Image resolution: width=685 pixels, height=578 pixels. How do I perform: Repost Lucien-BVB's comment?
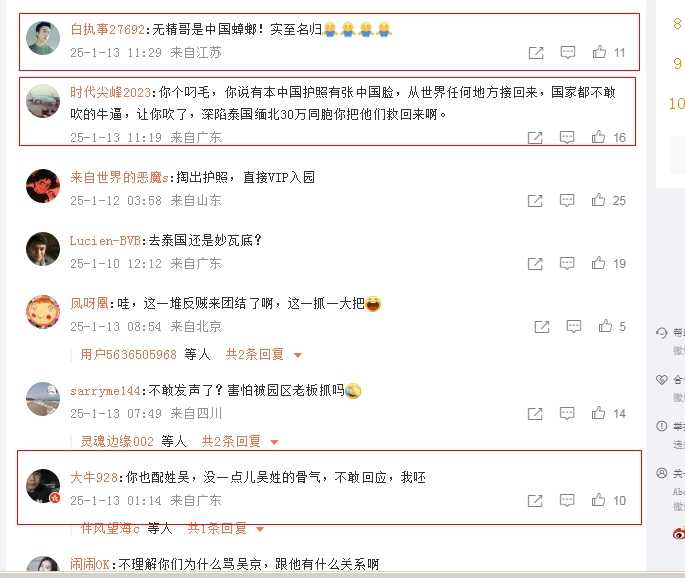click(535, 263)
